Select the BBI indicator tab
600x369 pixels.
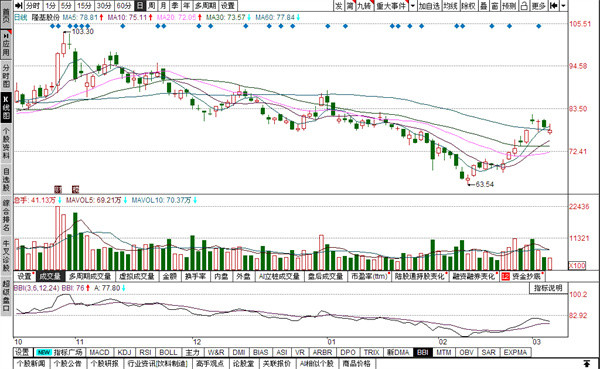point(423,353)
